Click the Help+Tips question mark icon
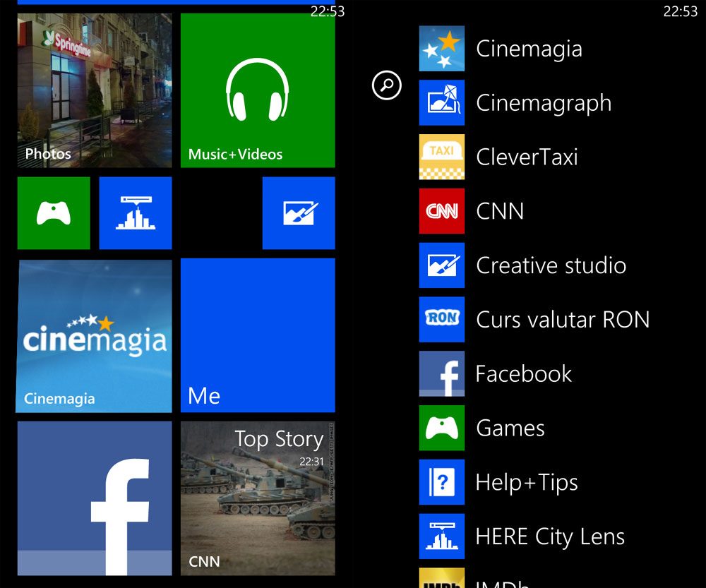The height and width of the screenshot is (588, 706). tap(442, 482)
